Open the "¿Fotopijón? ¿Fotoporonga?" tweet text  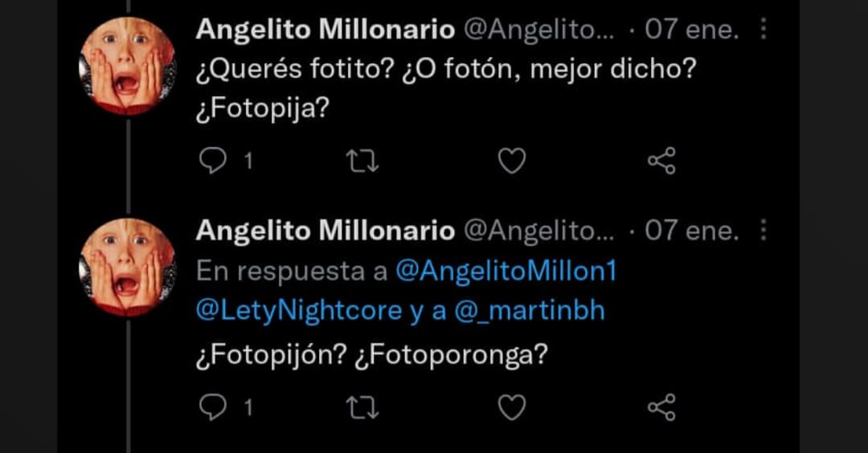(371, 354)
